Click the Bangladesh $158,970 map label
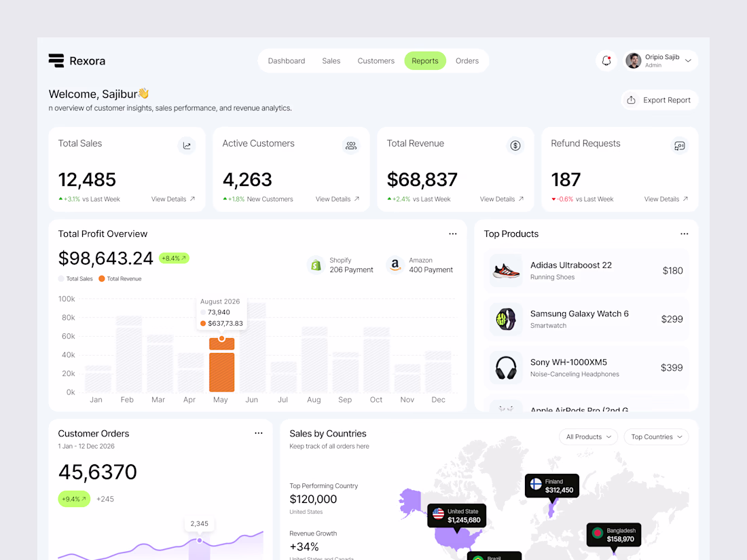 point(614,535)
